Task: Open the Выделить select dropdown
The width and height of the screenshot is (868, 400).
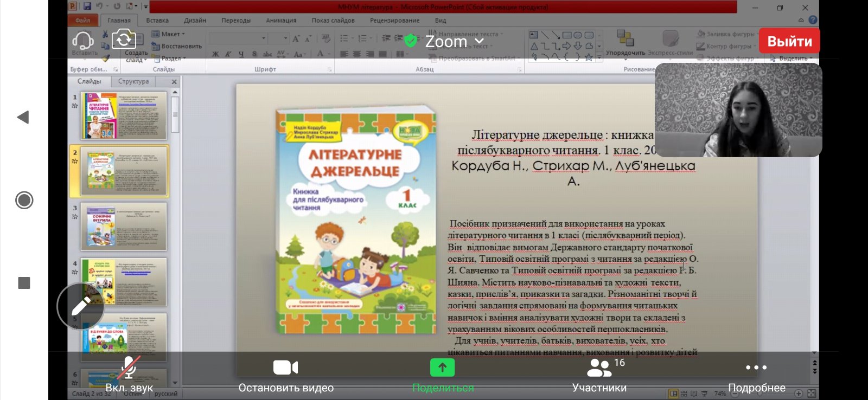Action: (791, 58)
